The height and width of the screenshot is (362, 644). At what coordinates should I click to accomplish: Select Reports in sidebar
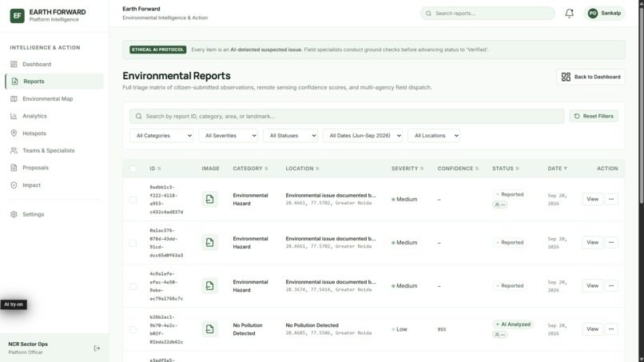point(54,82)
